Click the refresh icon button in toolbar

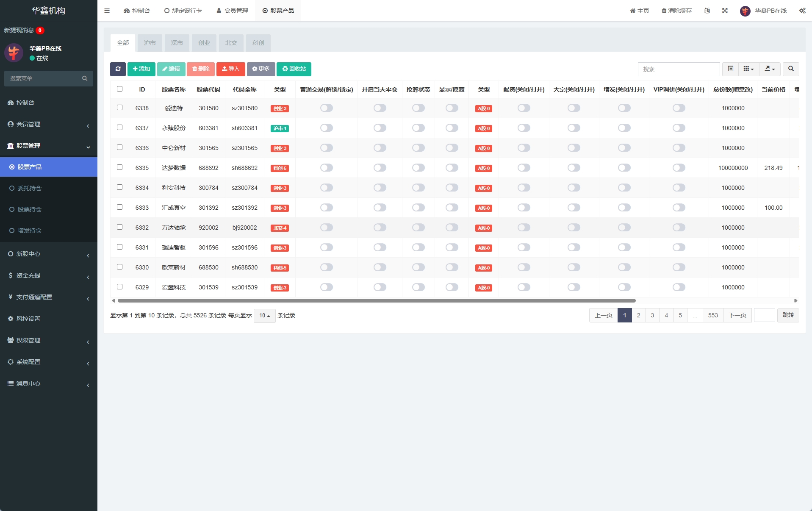click(118, 69)
